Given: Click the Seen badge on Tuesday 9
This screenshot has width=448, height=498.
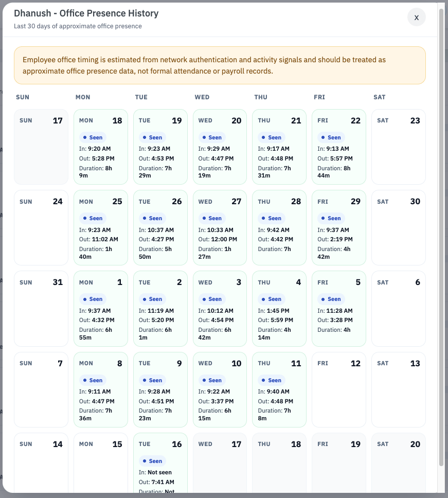Looking at the screenshot, I should click(152, 380).
